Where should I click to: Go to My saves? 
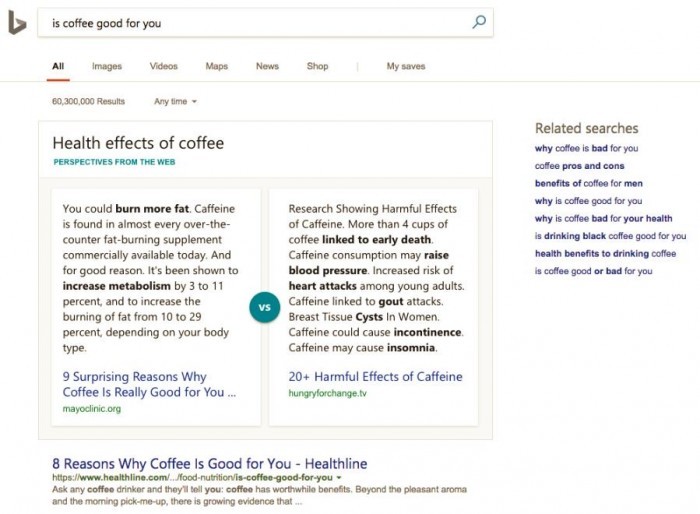coord(405,66)
